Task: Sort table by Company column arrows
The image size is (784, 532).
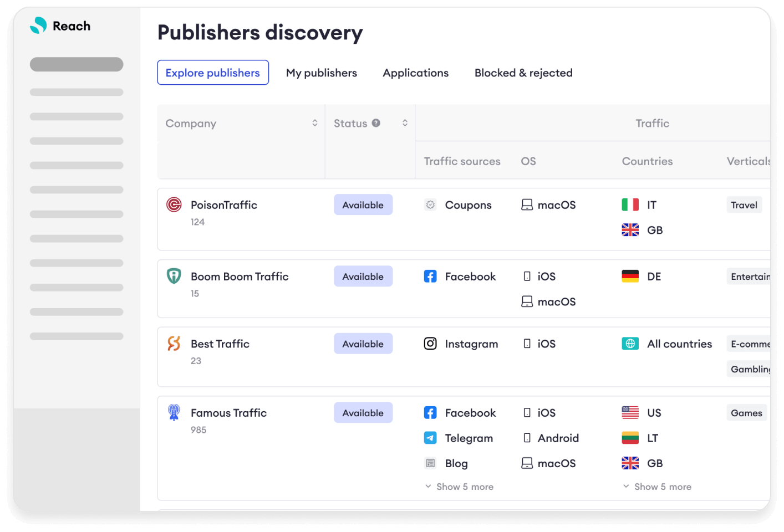Action: point(315,123)
